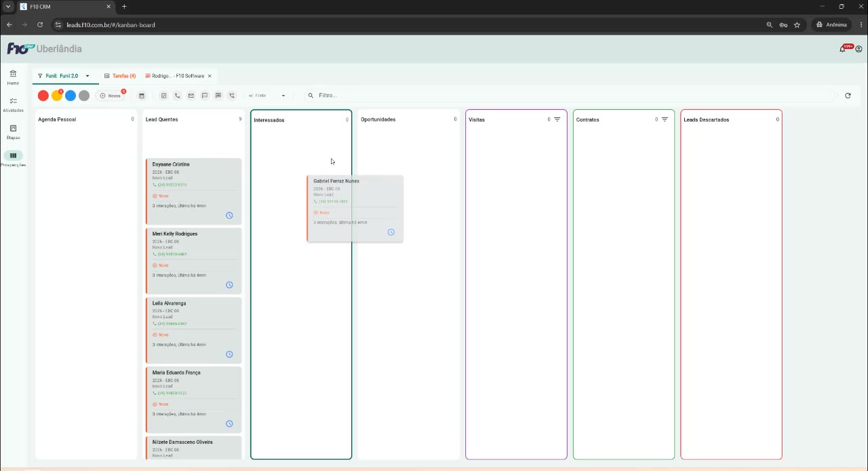Click Meri Kelly Rodrigues' phone number
The width and height of the screenshot is (868, 471).
[172, 255]
